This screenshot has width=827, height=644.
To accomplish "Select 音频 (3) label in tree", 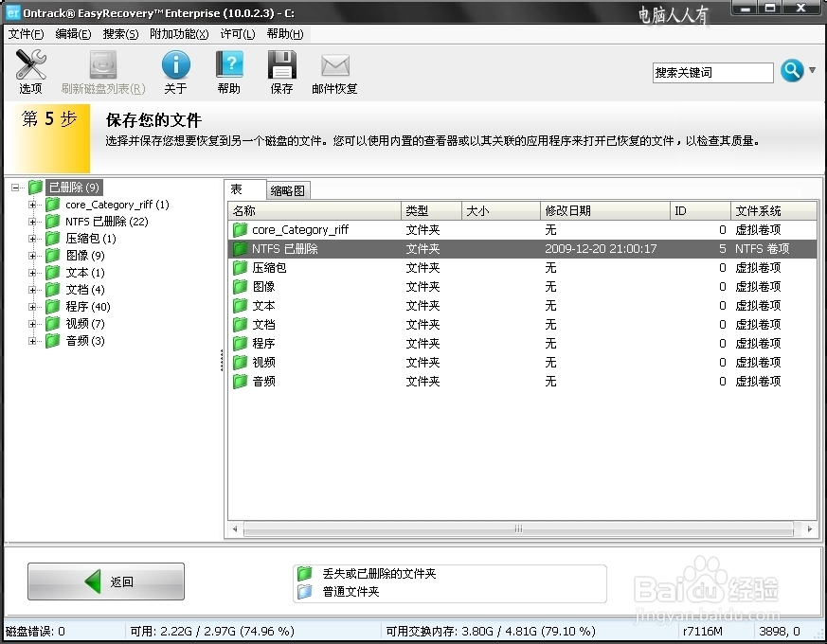I will (85, 341).
